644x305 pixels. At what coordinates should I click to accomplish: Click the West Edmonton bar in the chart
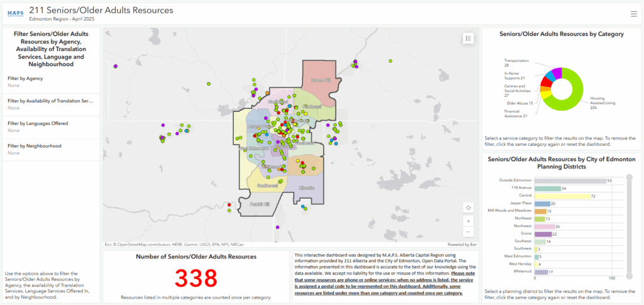point(536,257)
